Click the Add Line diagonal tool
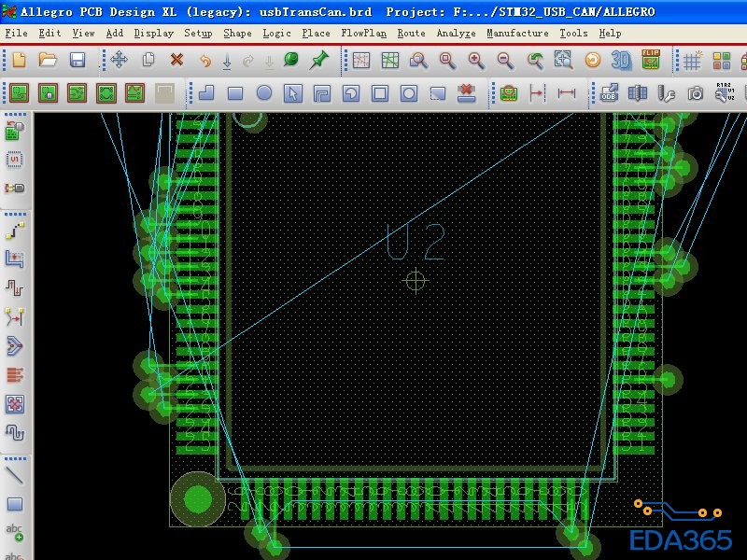This screenshot has width=747, height=560. [x=14, y=475]
